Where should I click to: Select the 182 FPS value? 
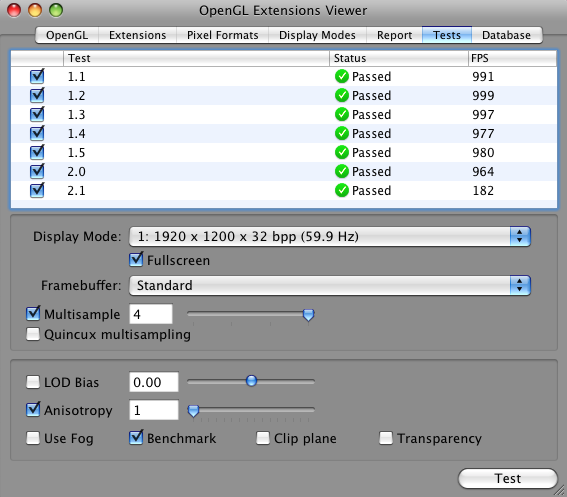(483, 191)
